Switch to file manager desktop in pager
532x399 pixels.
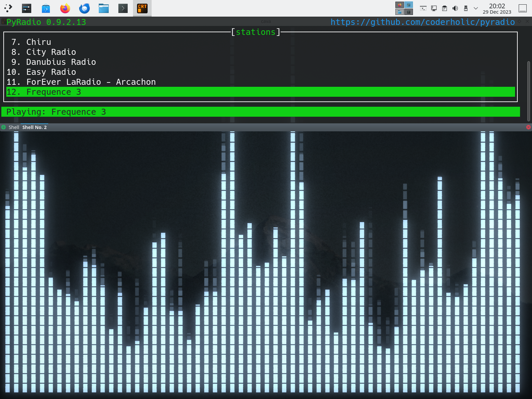pyautogui.click(x=400, y=12)
